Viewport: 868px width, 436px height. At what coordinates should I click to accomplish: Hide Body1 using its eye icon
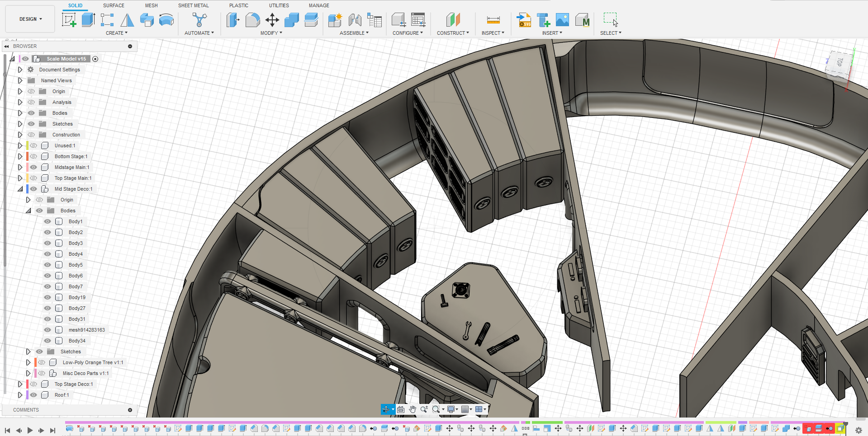pyautogui.click(x=47, y=221)
